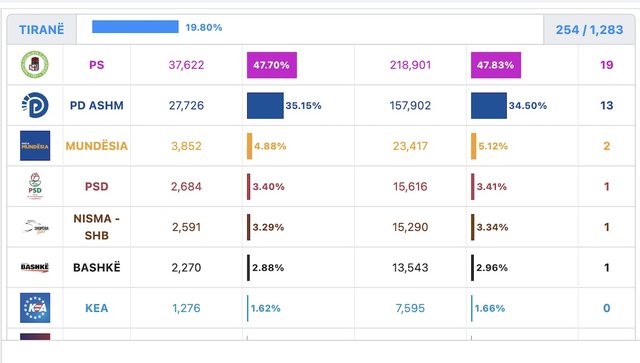Open the PD ASHM party name
Viewport: 640px width, 363px height.
97,105
